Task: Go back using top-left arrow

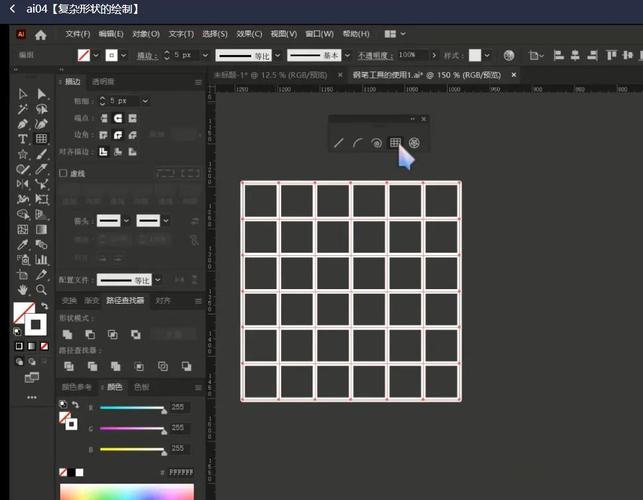Action: tap(14, 9)
